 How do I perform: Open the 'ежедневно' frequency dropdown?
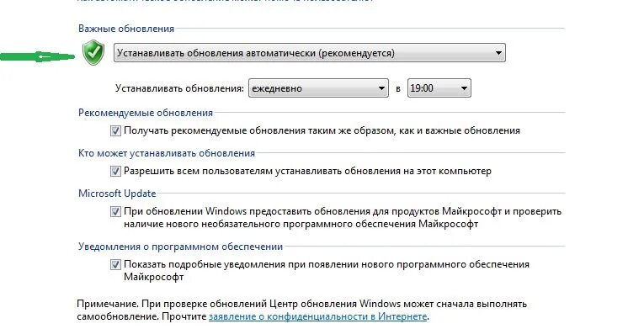click(x=318, y=88)
